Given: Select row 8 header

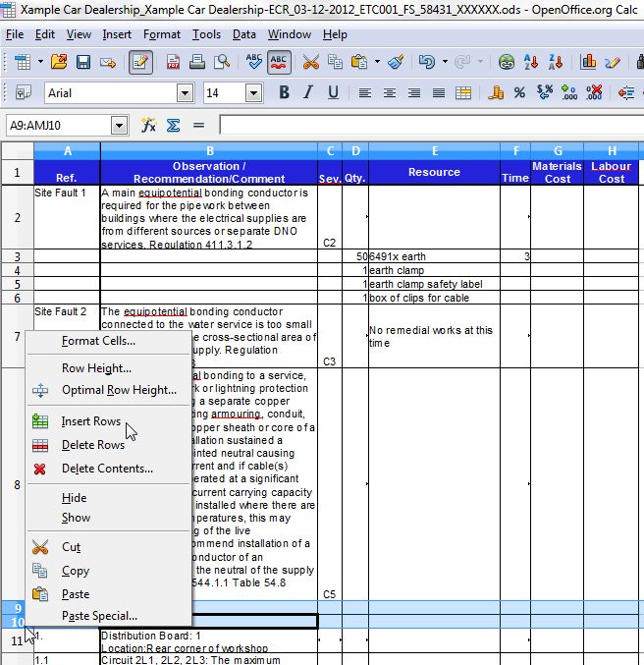Looking at the screenshot, I should click(x=17, y=484).
